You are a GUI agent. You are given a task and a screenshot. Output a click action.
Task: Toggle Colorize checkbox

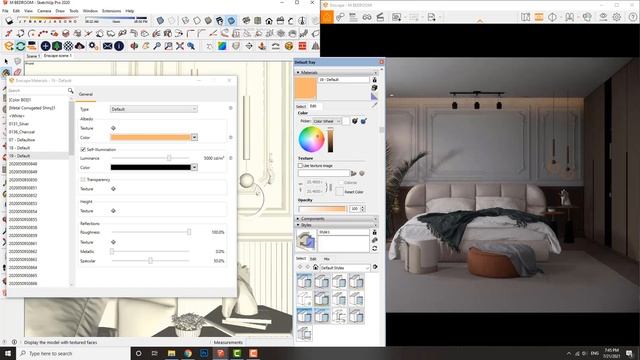click(340, 182)
